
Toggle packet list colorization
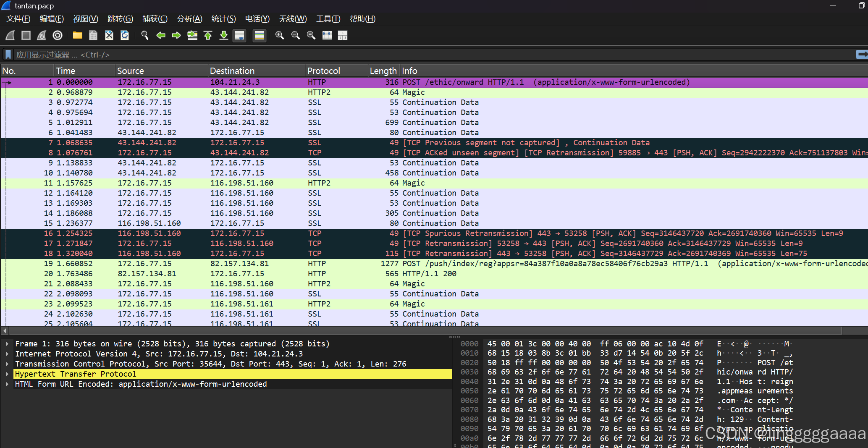(260, 36)
